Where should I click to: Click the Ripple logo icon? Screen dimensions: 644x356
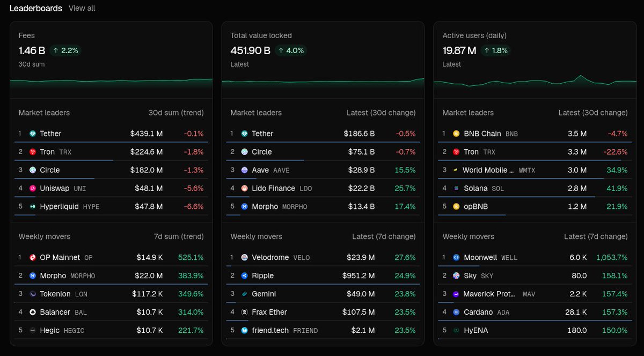point(245,276)
